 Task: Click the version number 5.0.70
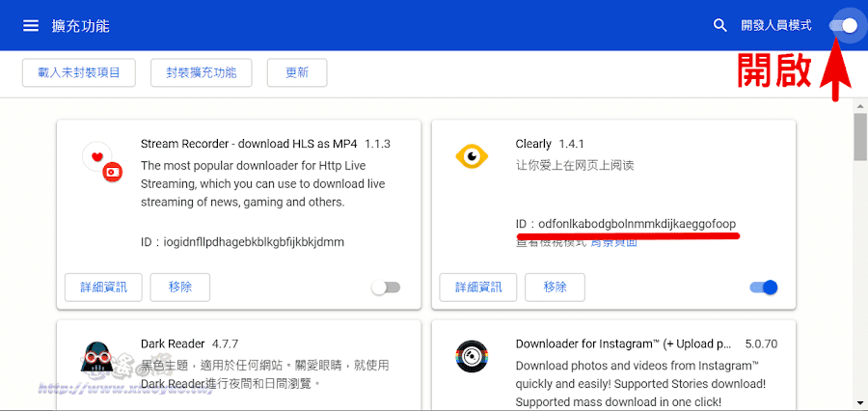coord(761,344)
